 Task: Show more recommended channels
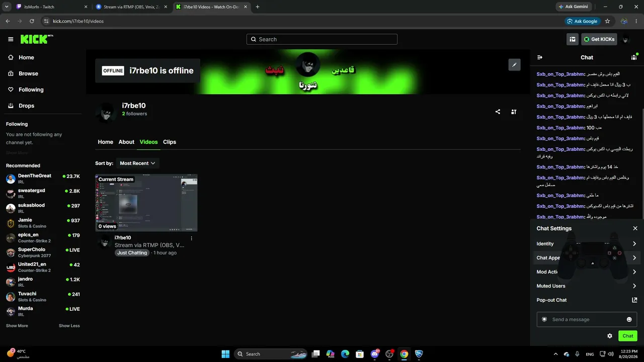(17, 326)
